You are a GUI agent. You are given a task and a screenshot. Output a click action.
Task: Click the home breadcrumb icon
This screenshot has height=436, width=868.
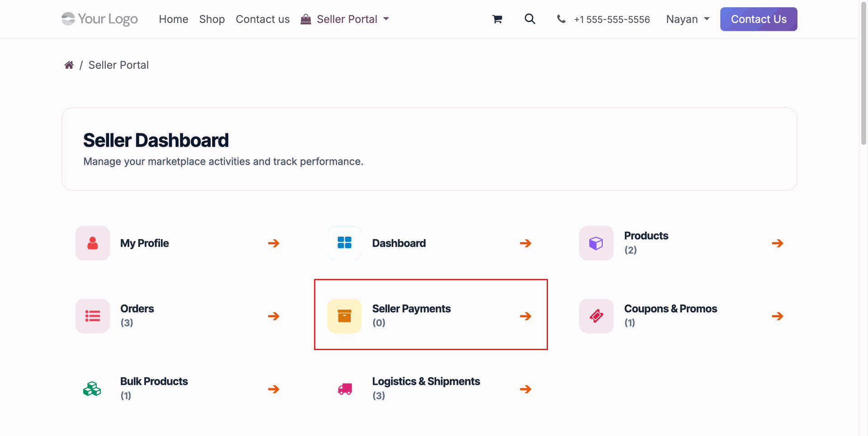point(69,65)
